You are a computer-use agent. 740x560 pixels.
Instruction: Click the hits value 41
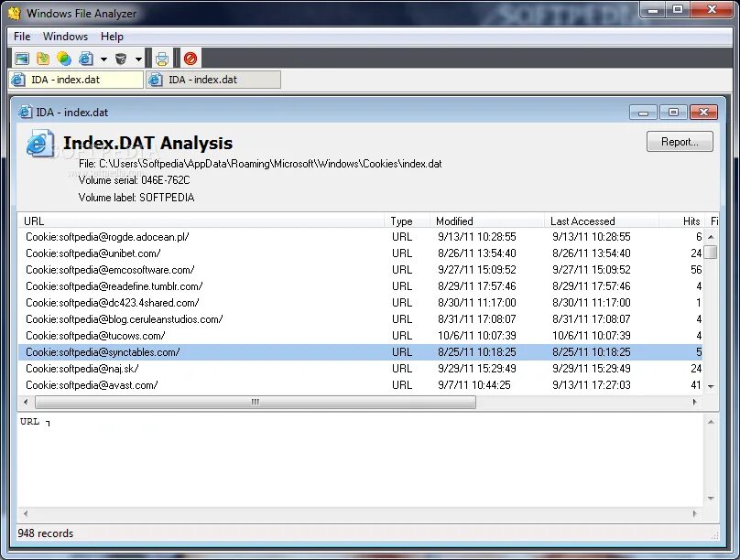pyautogui.click(x=696, y=385)
